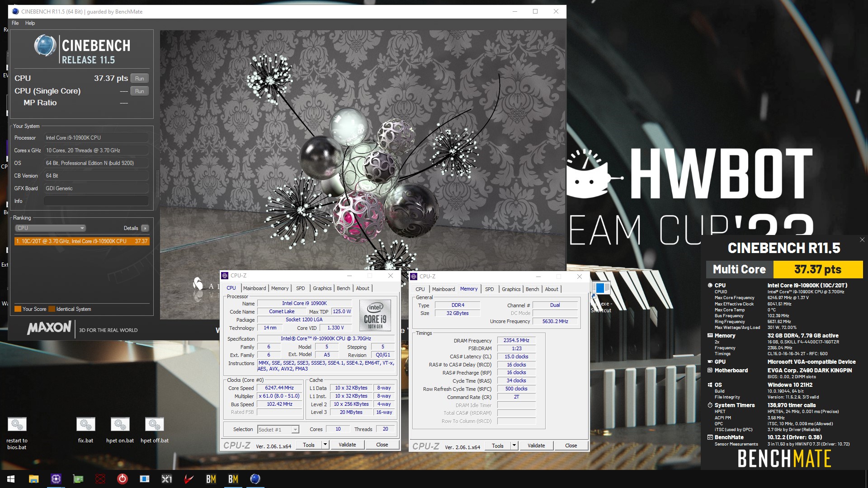This screenshot has height=488, width=868.
Task: Click the left CPU-Z window title icon
Action: (225, 276)
